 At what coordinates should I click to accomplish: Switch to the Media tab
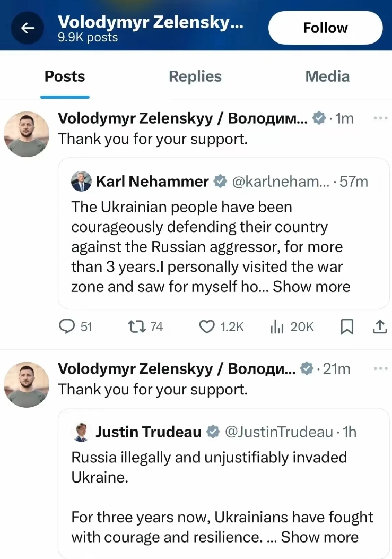pos(327,76)
